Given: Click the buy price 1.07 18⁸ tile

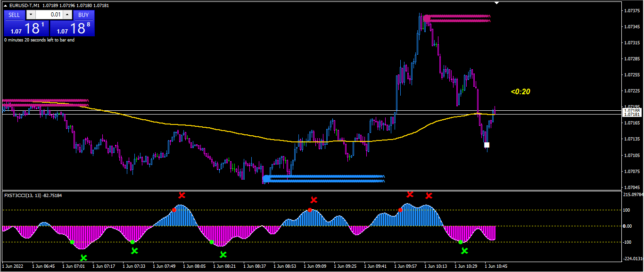Looking at the screenshot, I should point(72,28).
